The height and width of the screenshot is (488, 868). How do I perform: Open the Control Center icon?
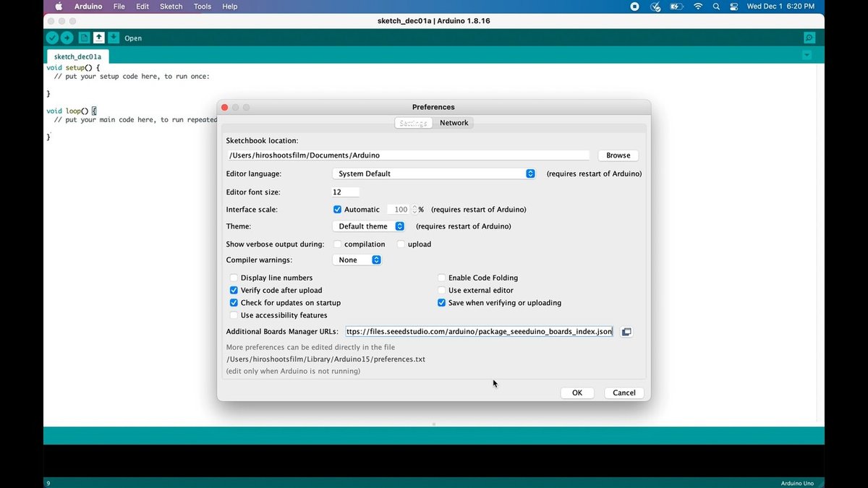(x=734, y=7)
